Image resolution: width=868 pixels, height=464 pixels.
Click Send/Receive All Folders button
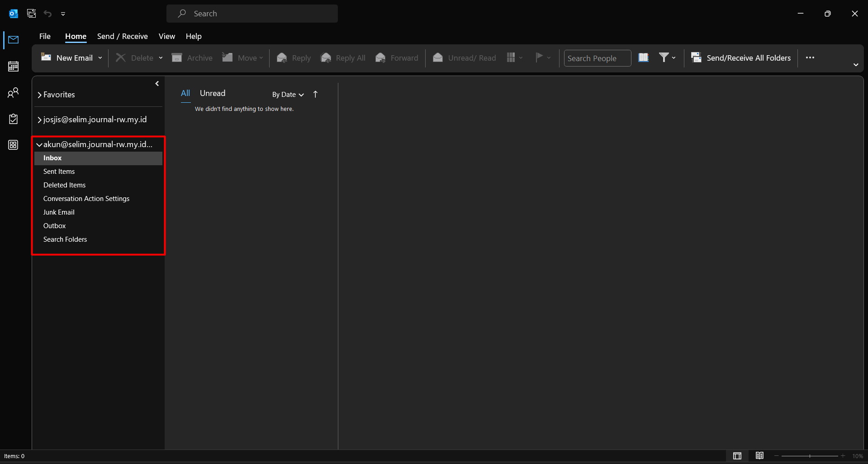pyautogui.click(x=741, y=58)
